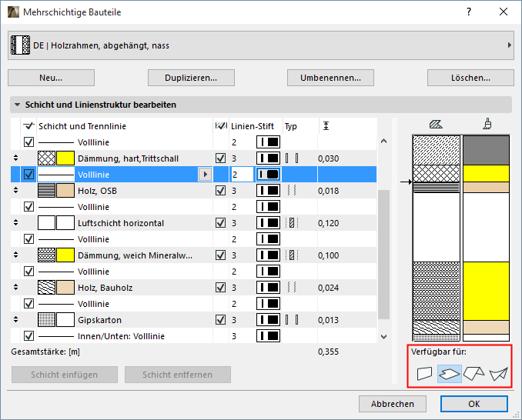This screenshot has width=522, height=420.
Task: Click the thickness column header icon
Action: click(x=326, y=126)
